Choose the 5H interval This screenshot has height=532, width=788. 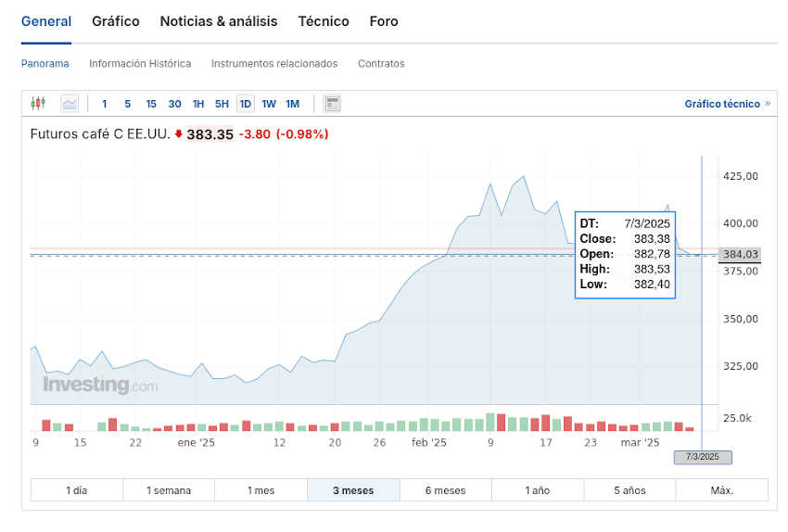click(x=222, y=104)
